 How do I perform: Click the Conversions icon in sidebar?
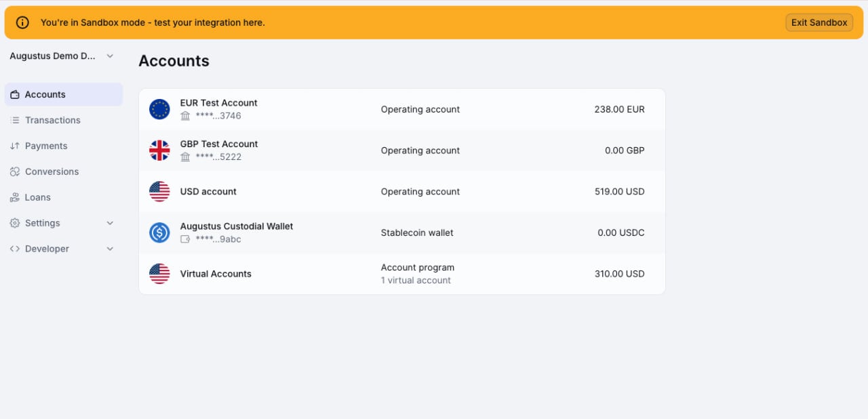15,172
